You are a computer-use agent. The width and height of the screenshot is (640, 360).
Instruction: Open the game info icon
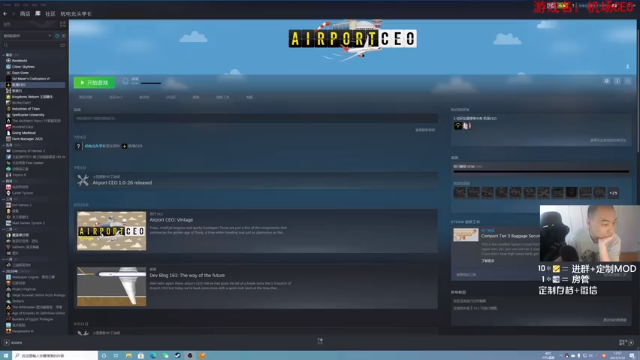pyautogui.click(x=617, y=81)
